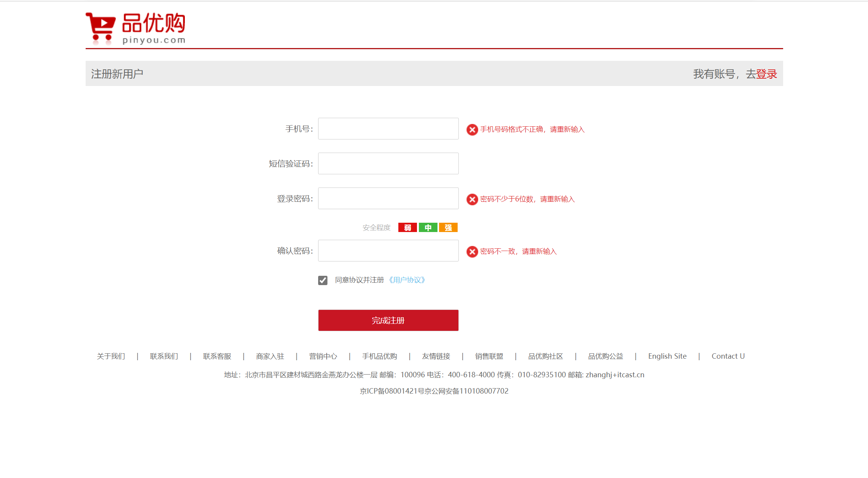Open 关于我们 footer link
Viewport: 868px width, 478px height.
[x=111, y=356]
